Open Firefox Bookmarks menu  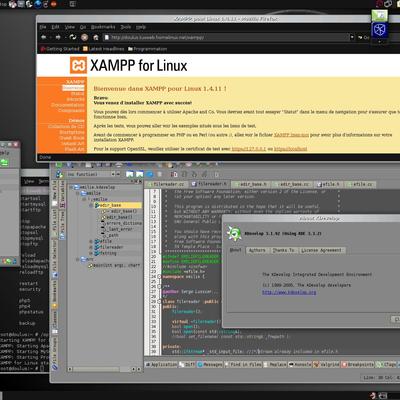pos(103,27)
